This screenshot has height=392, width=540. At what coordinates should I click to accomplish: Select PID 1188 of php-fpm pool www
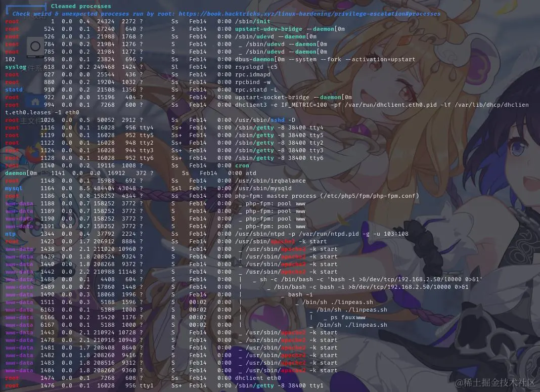pyautogui.click(x=47, y=203)
